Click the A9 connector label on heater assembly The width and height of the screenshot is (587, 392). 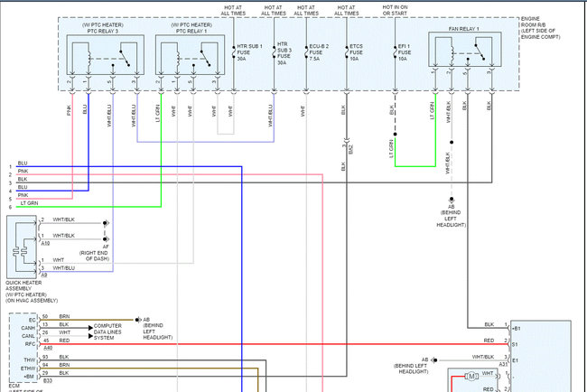tap(44, 275)
